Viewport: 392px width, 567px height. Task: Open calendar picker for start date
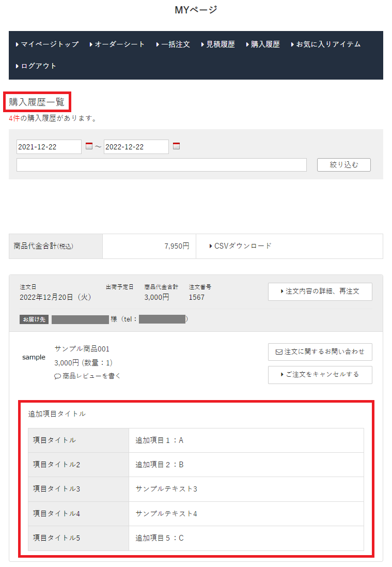[x=89, y=147]
